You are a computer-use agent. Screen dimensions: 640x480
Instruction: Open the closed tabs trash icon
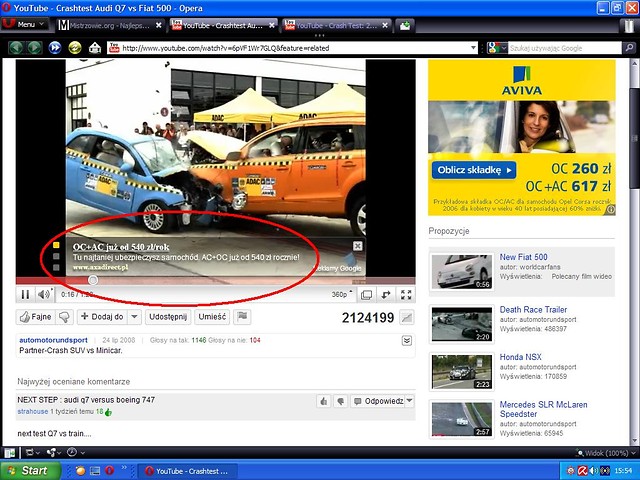click(629, 26)
